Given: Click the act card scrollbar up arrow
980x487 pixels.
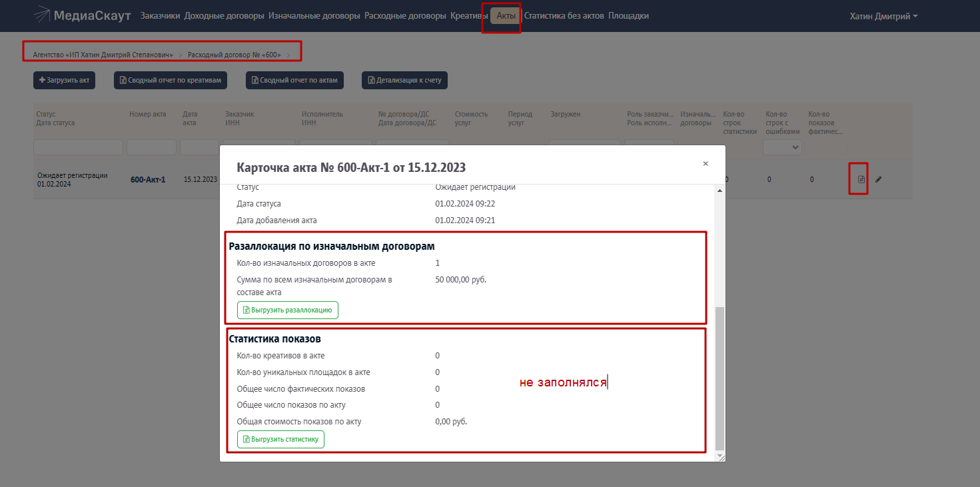Looking at the screenshot, I should (x=720, y=191).
